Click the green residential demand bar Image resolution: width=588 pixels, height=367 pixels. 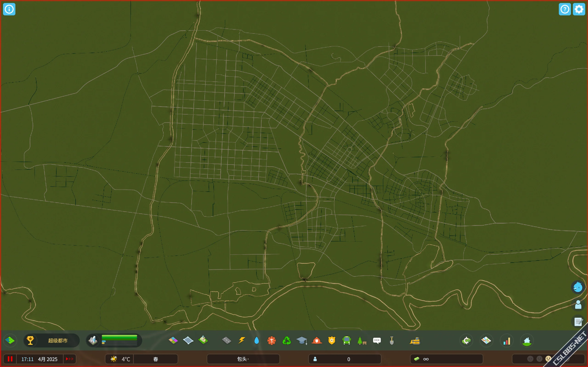(x=119, y=337)
